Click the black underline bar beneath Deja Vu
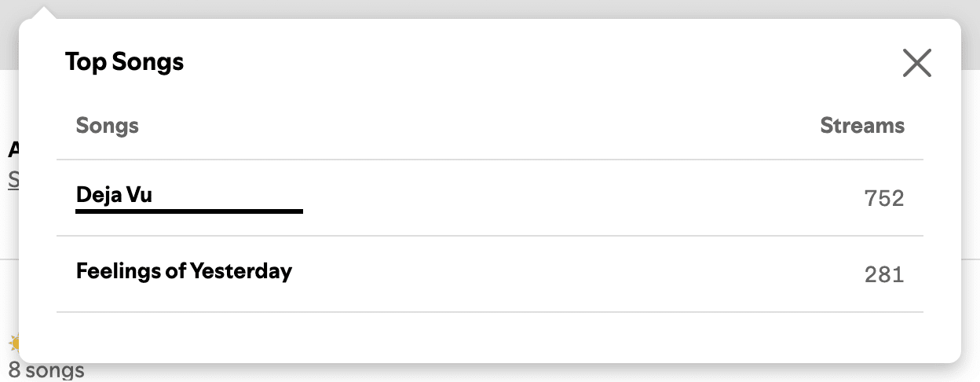The image size is (980, 382). (189, 211)
